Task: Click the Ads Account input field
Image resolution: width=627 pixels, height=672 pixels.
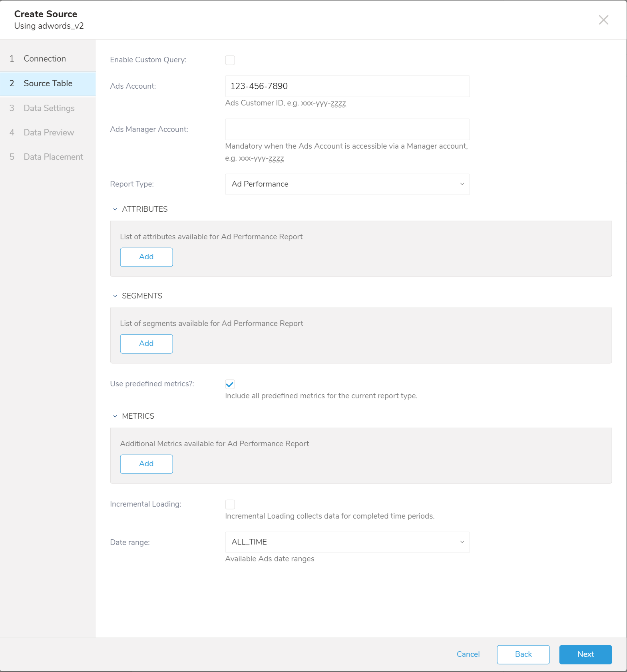Action: tap(347, 86)
